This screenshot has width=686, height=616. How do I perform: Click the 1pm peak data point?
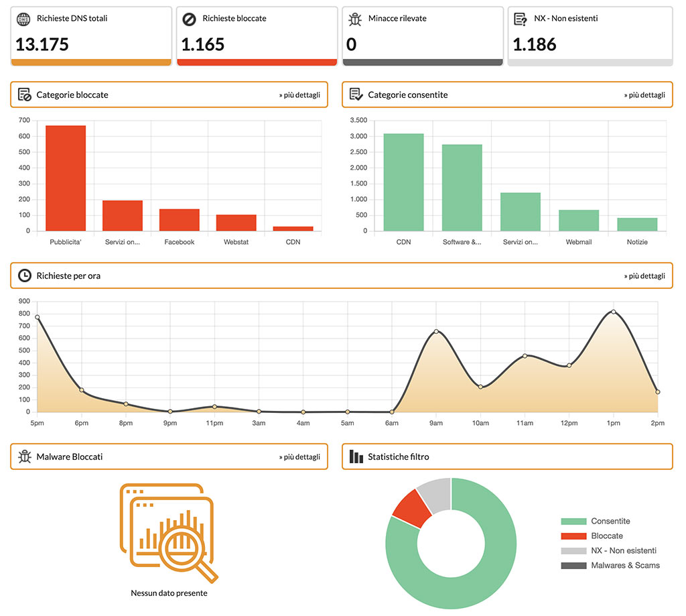coord(614,312)
